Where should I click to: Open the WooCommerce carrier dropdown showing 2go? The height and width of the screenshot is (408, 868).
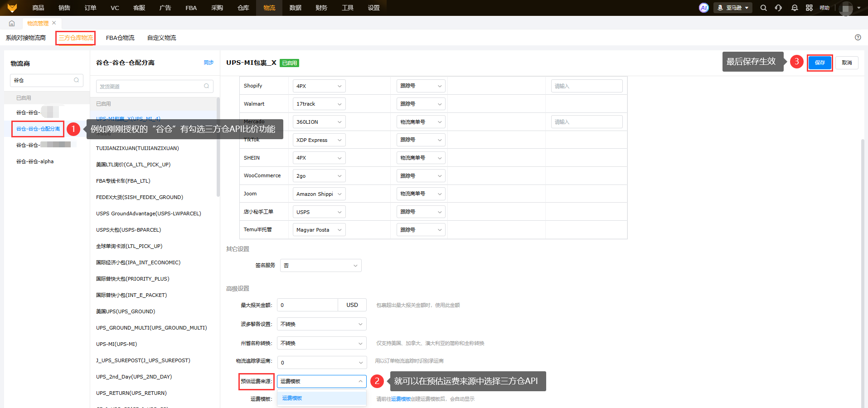click(319, 176)
